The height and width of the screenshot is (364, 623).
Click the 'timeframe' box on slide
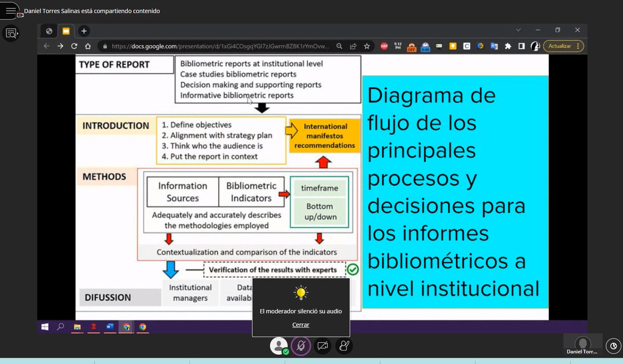[x=319, y=188]
